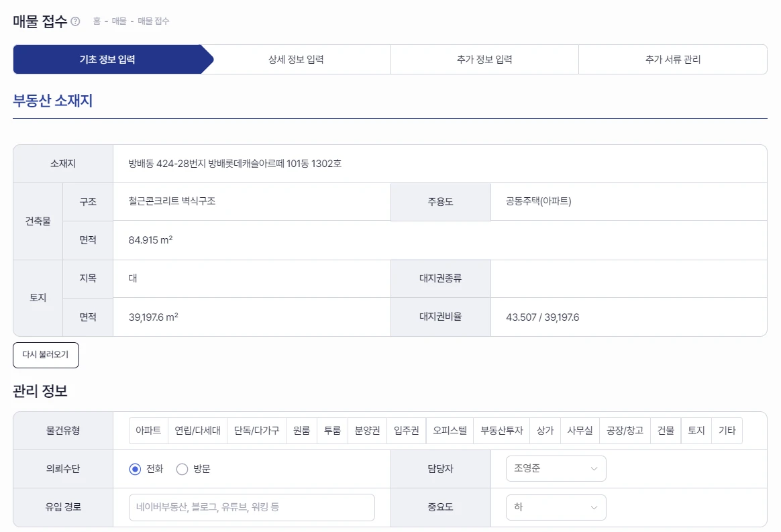
Task: Click the 지목 value 대
Action: point(132,278)
